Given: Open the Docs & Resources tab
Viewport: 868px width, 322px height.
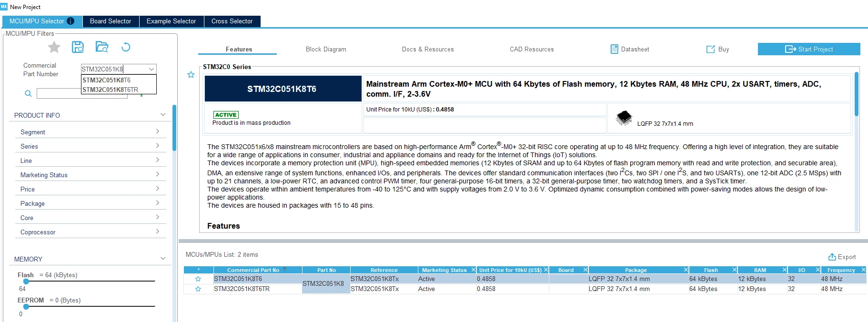Looking at the screenshot, I should (x=428, y=49).
